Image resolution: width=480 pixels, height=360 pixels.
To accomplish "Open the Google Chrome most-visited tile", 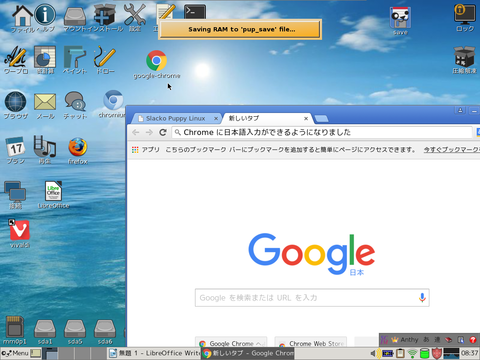I will tap(231, 342).
